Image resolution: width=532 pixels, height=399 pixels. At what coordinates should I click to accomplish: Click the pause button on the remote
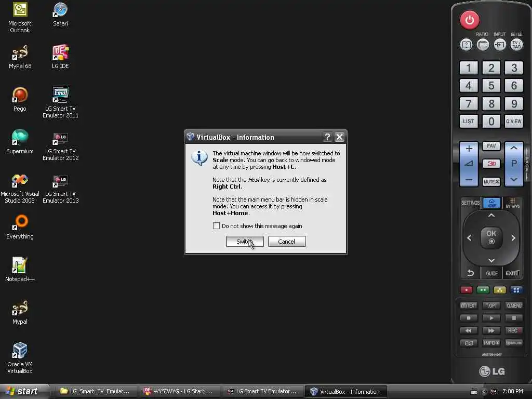point(514,318)
